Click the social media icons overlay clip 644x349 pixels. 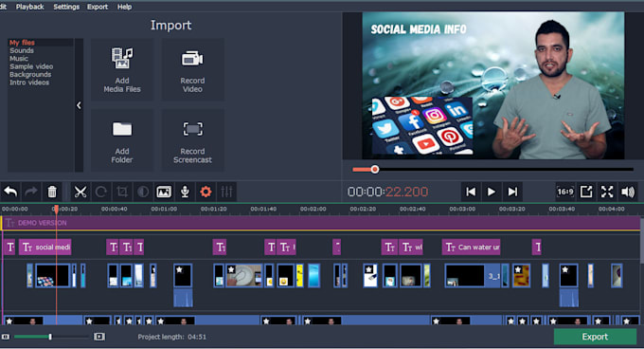point(53,275)
